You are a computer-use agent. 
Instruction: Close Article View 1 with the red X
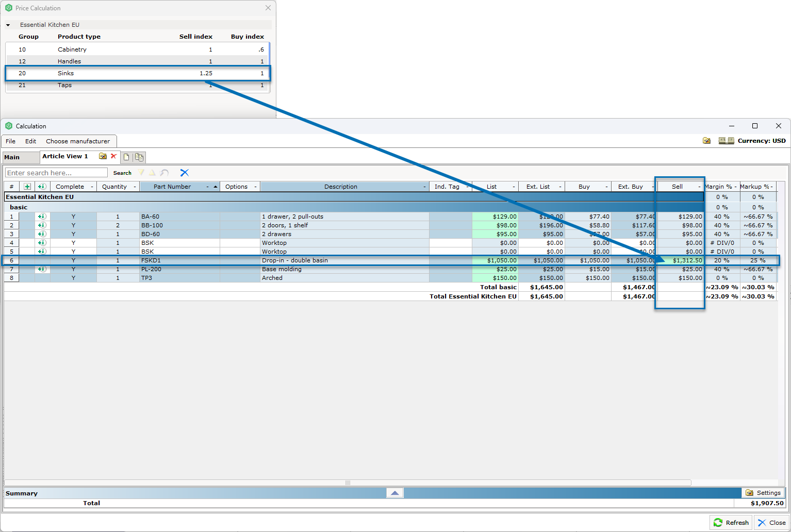click(113, 157)
